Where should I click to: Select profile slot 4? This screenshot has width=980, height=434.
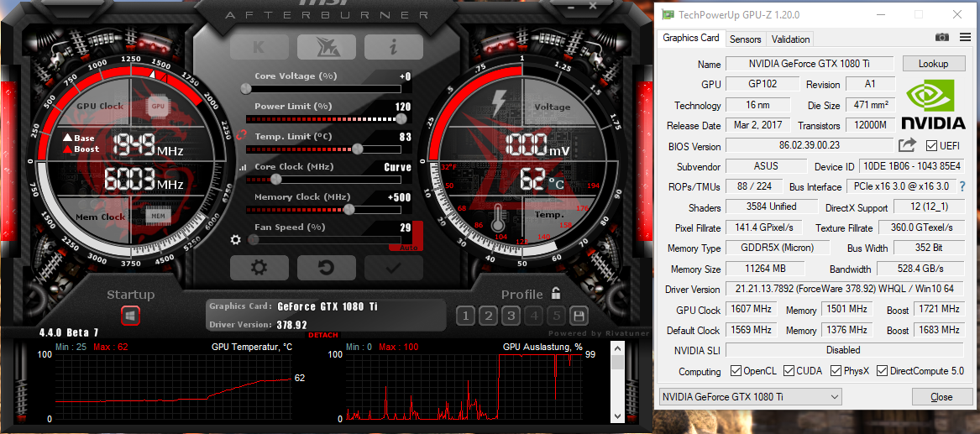coord(534,316)
